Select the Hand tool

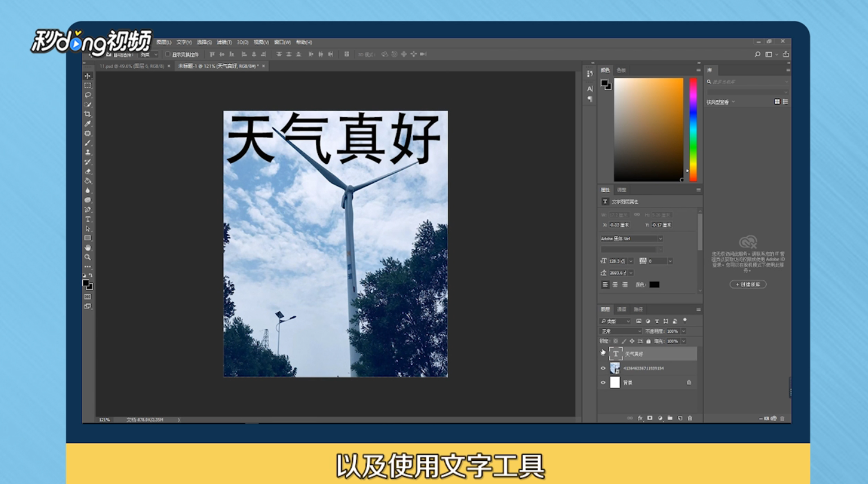click(88, 248)
